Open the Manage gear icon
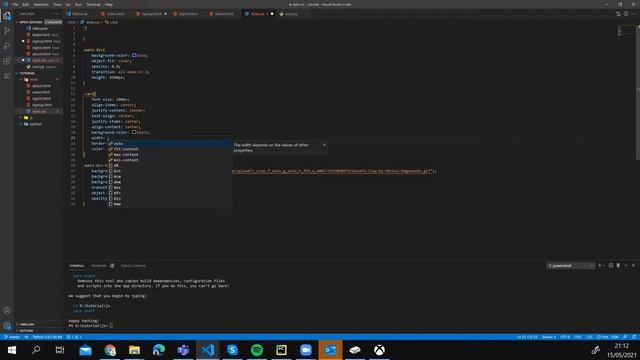This screenshot has width=640, height=360. (x=7, y=326)
